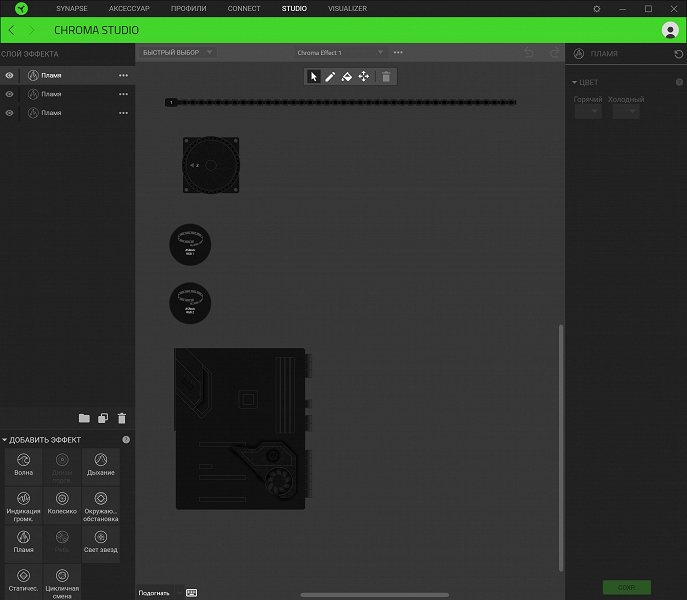The height and width of the screenshot is (600, 687).
Task: Select the third Пламя layer row
Action: point(67,113)
